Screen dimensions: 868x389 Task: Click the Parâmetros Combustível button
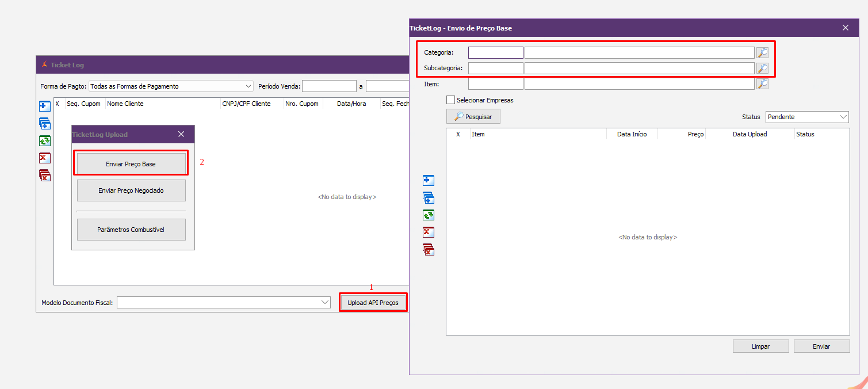(131, 230)
